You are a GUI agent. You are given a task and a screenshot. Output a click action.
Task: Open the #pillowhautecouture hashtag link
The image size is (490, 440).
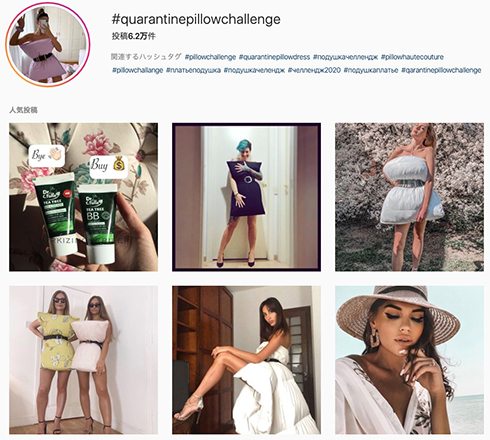pos(412,57)
